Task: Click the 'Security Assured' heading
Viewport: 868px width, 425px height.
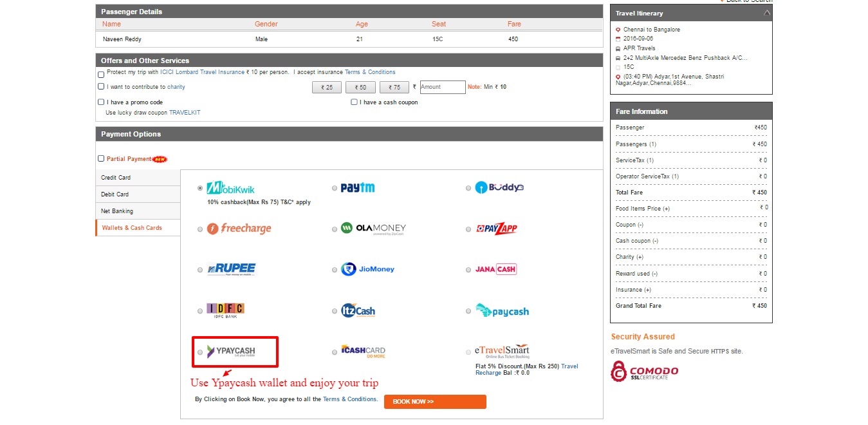Action: (x=643, y=337)
